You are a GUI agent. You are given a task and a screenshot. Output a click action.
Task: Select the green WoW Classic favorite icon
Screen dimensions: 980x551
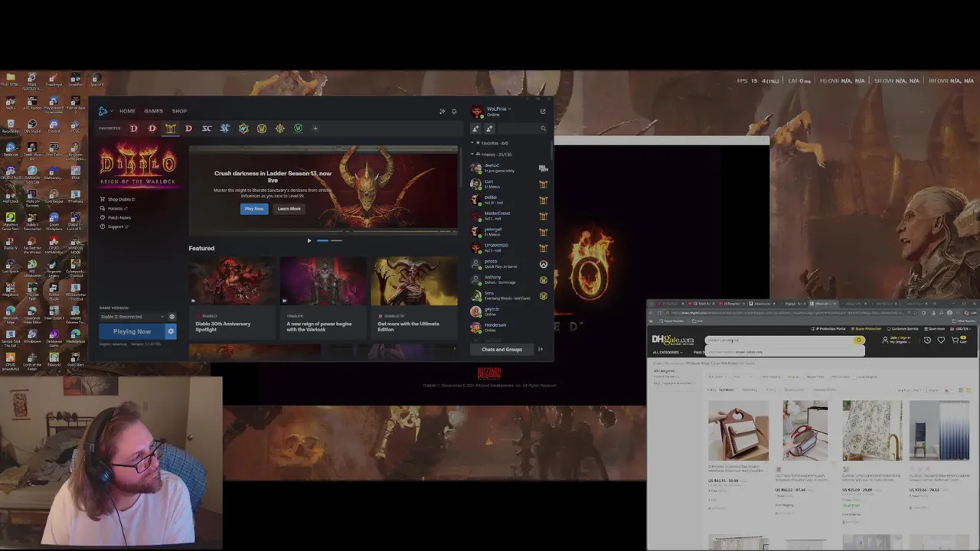[298, 129]
